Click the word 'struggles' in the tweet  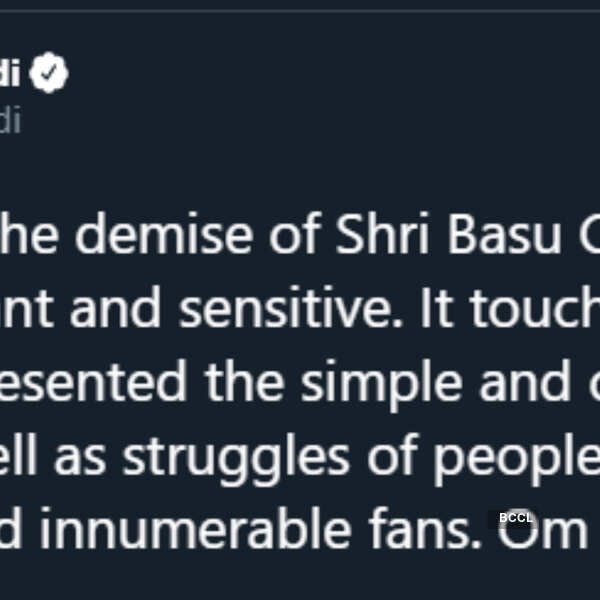[236, 459]
